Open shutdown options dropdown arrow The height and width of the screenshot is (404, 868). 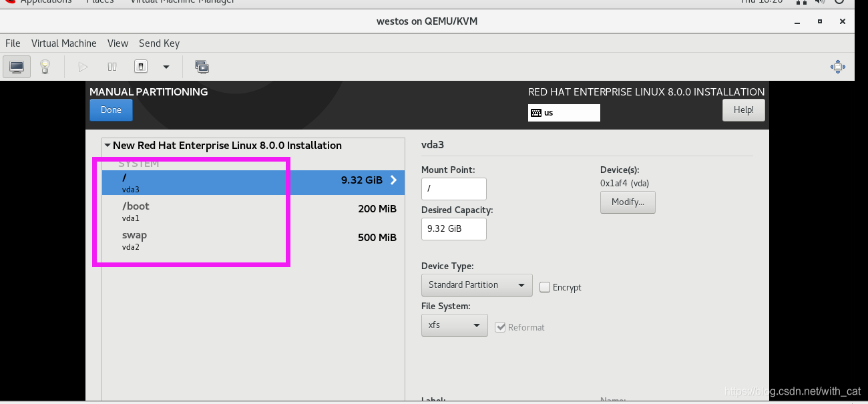point(166,67)
